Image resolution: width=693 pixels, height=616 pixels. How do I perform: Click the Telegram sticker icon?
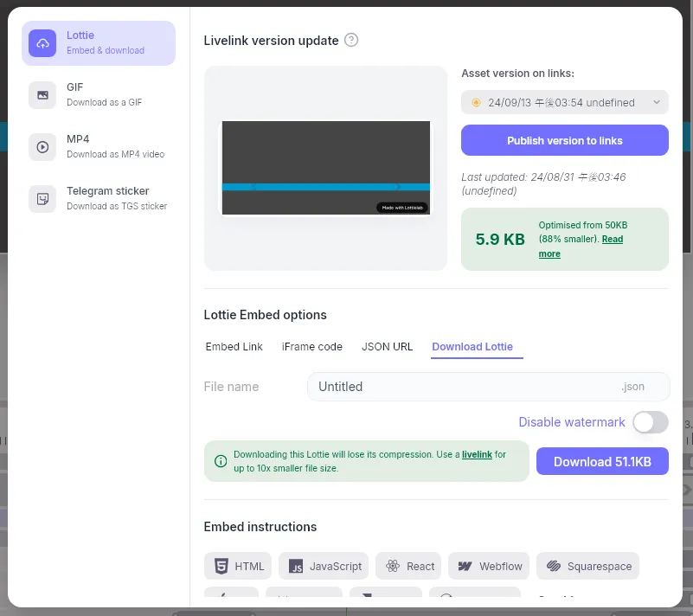coord(42,199)
